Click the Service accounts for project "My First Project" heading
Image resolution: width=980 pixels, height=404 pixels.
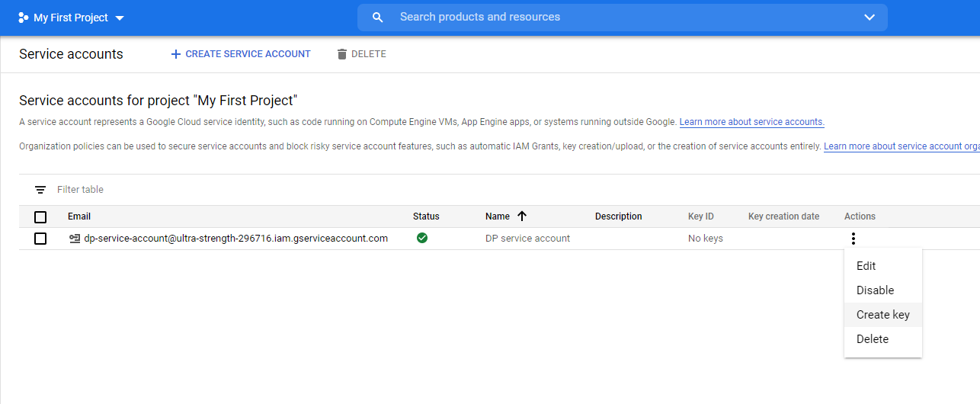pyautogui.click(x=158, y=101)
